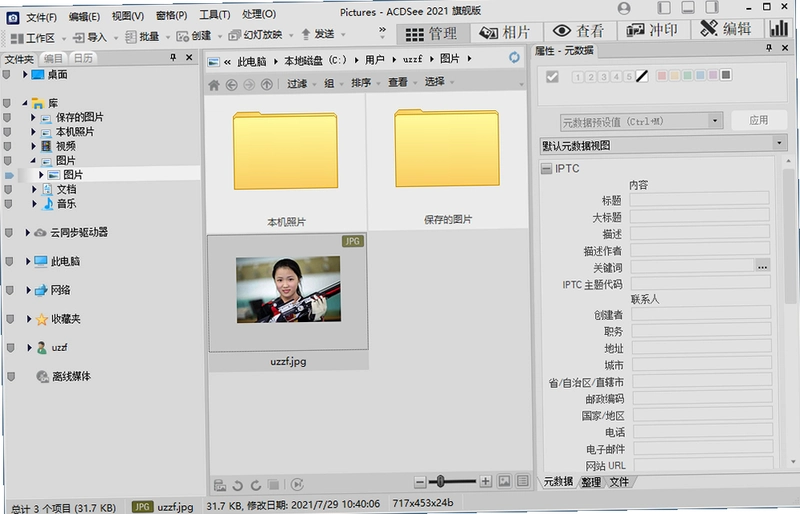Select the uzzf.jpg thumbnail
The width and height of the screenshot is (800, 514).
[288, 292]
